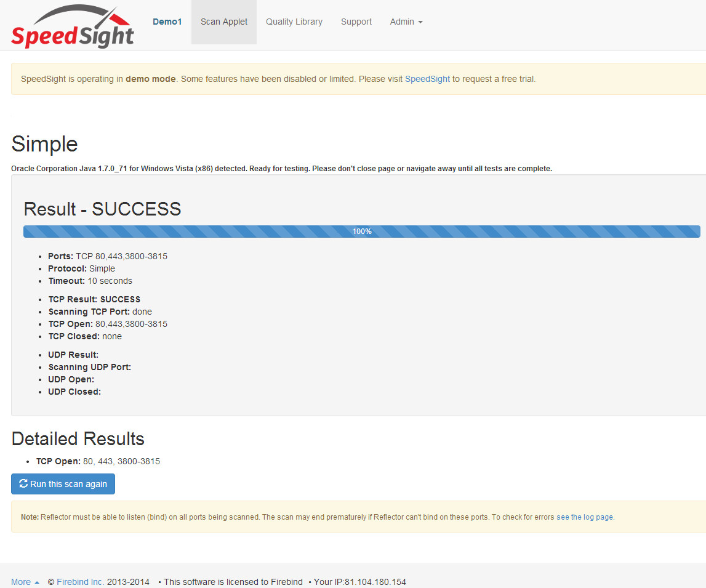Visit the Firebind Inc. footer link
The image size is (706, 588).
80,582
